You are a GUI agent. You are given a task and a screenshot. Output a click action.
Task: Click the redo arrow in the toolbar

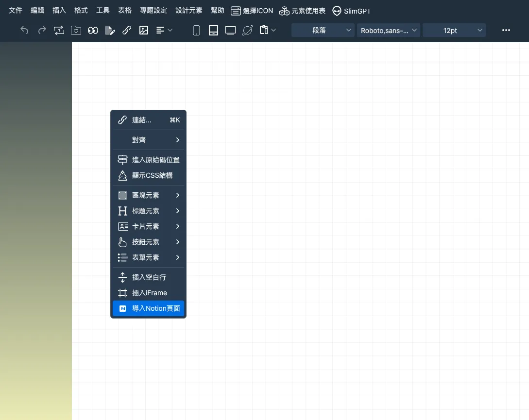click(42, 30)
